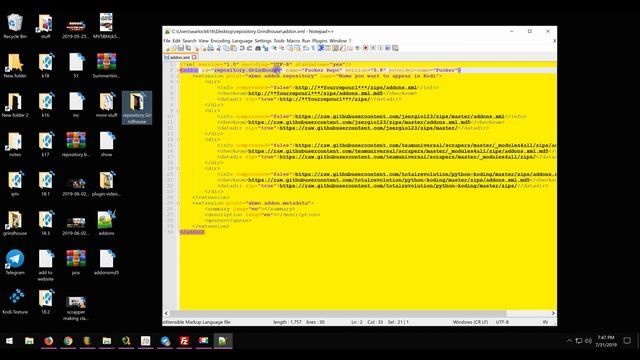
Task: Open the Settings menu
Action: (263, 41)
